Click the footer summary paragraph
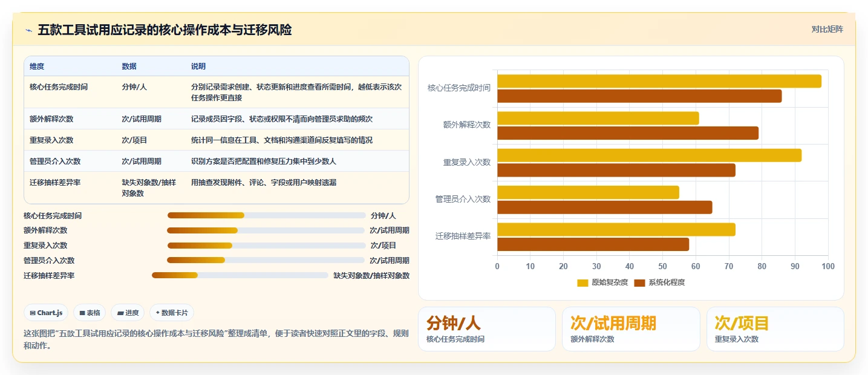Image resolution: width=868 pixels, height=375 pixels. pos(216,340)
